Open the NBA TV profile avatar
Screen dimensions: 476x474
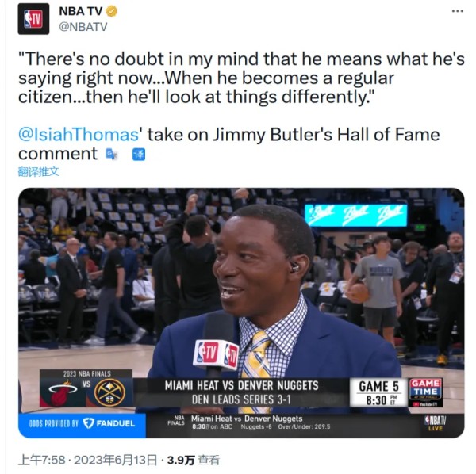point(33,19)
